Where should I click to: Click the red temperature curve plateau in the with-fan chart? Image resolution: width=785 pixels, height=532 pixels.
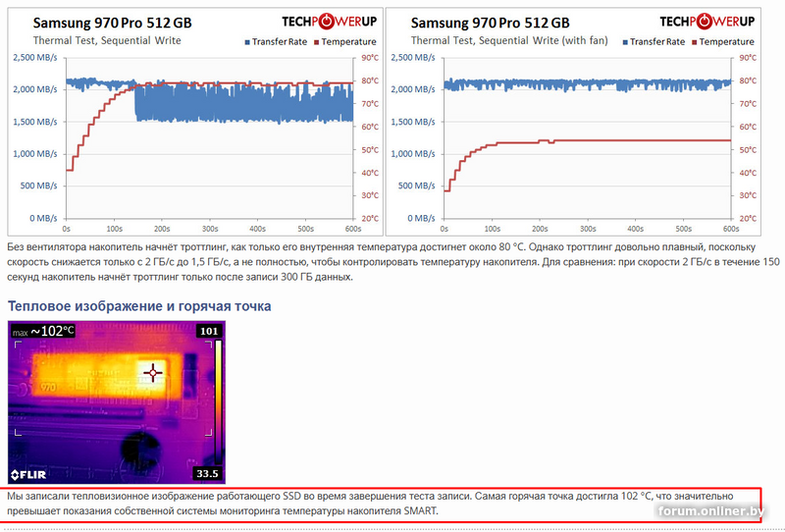pyautogui.click(x=643, y=140)
